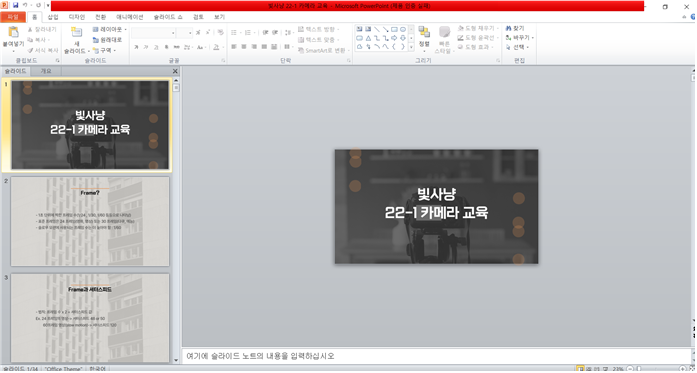Open the Change Case (Aa) dropdown
697x373 pixels.
click(201, 47)
